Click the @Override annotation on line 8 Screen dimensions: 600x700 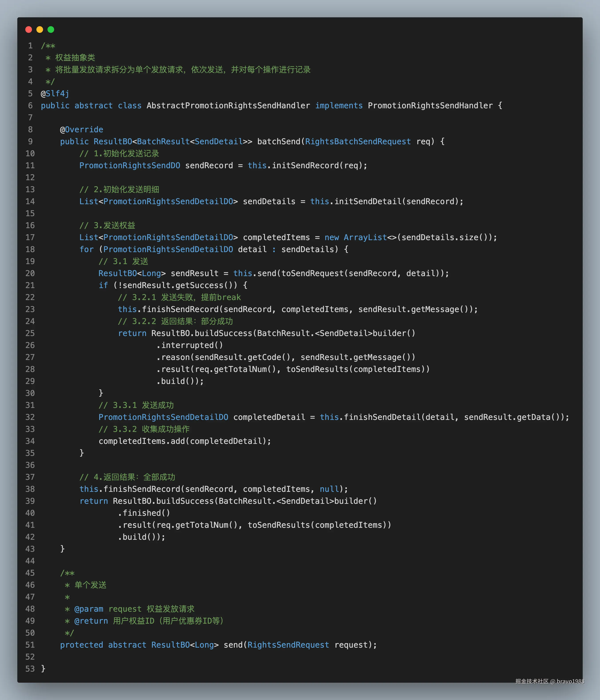pos(81,130)
